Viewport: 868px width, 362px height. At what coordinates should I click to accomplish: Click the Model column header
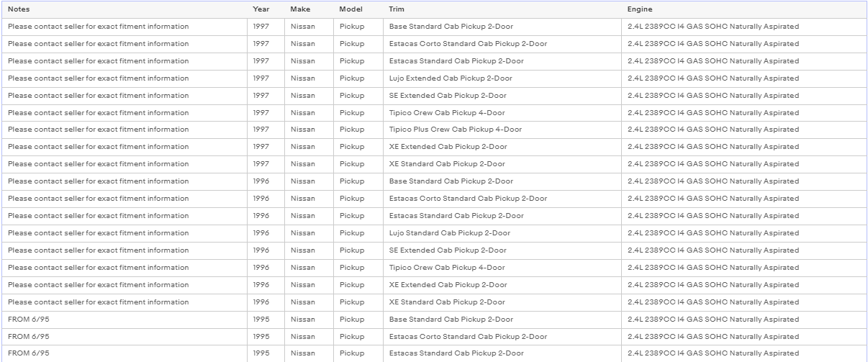point(358,9)
